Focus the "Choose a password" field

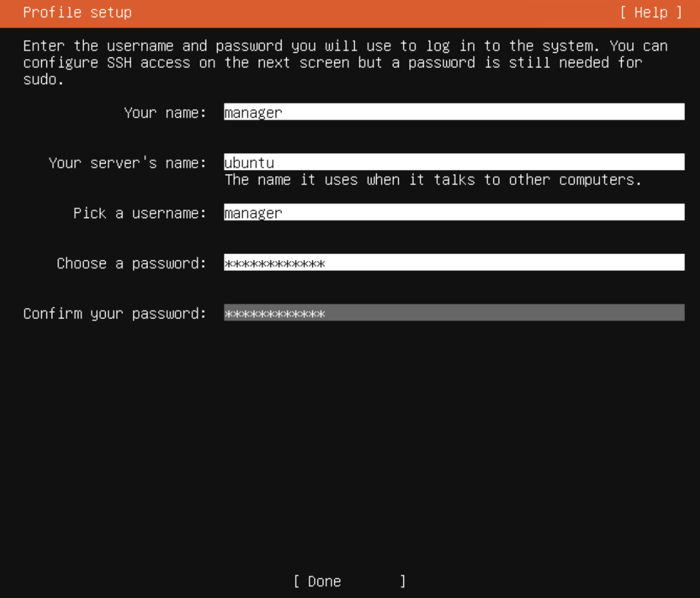point(454,263)
